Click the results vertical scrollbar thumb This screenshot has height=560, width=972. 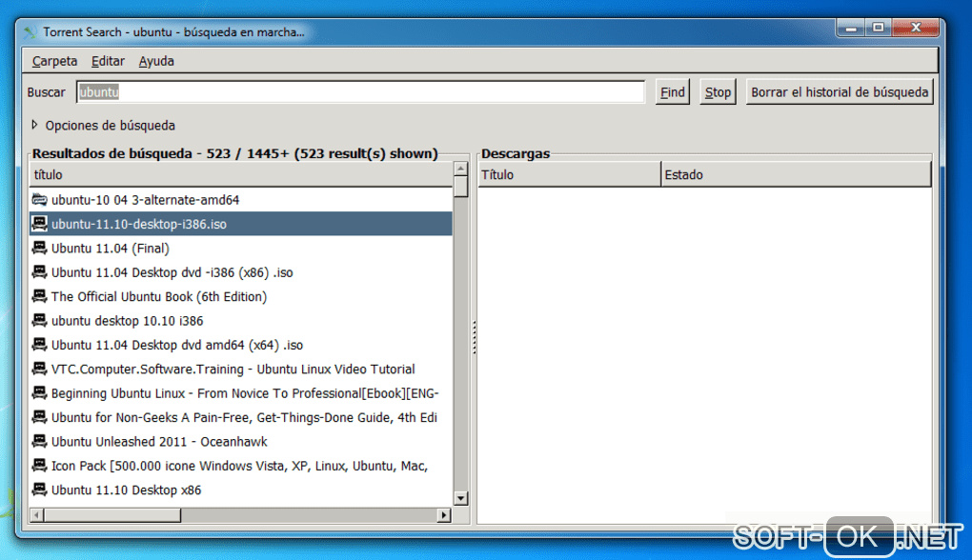tap(460, 187)
